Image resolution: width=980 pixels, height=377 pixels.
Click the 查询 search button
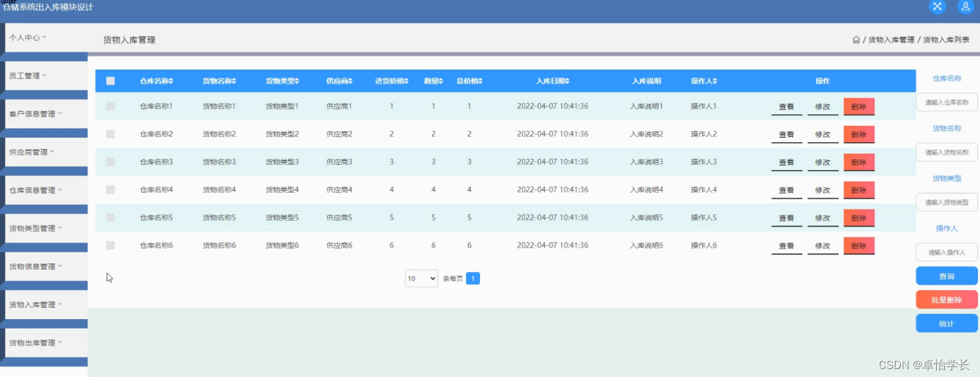tap(947, 276)
